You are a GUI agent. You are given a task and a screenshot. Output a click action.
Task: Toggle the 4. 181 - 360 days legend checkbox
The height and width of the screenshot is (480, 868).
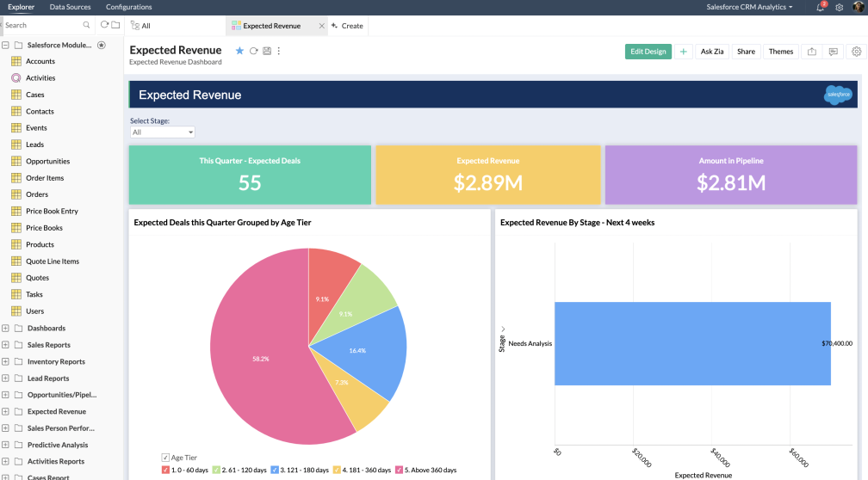pos(336,470)
